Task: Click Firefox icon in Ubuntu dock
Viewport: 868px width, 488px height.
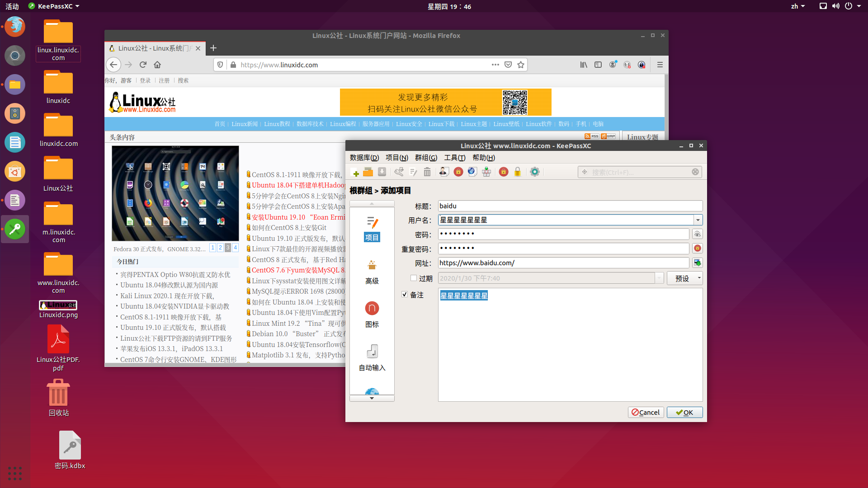Action: click(x=15, y=26)
